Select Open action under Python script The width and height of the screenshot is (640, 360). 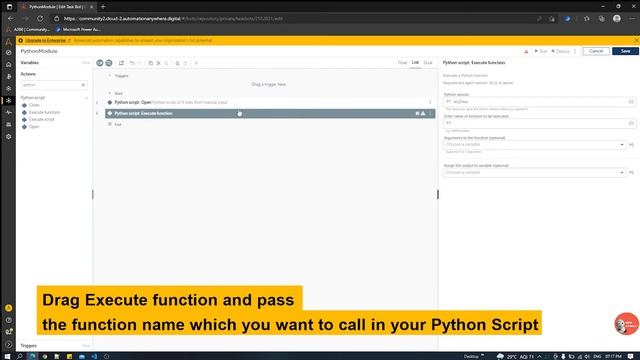pyautogui.click(x=34, y=127)
